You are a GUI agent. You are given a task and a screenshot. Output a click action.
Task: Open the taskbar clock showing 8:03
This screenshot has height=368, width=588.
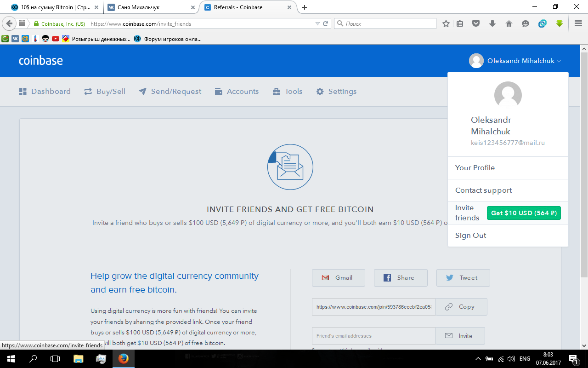point(548,359)
